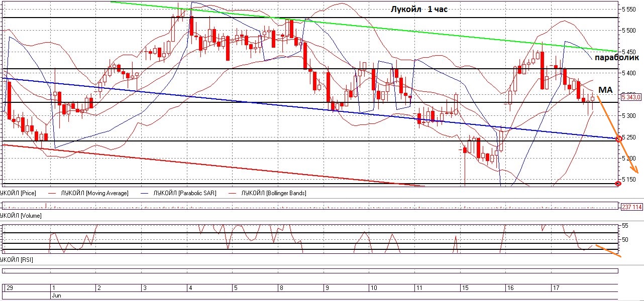Select the Jun month label on time axis
This screenshot has width=644, height=301.
click(56, 296)
